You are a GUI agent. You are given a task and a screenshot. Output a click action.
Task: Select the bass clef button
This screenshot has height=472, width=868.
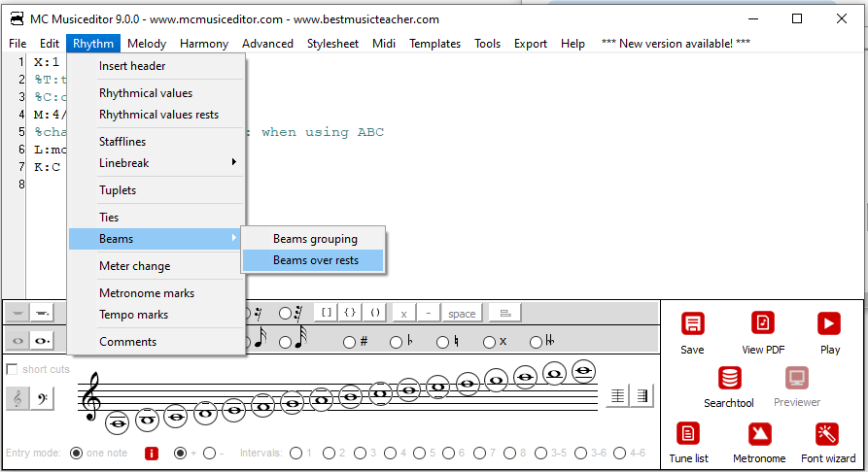[42, 398]
